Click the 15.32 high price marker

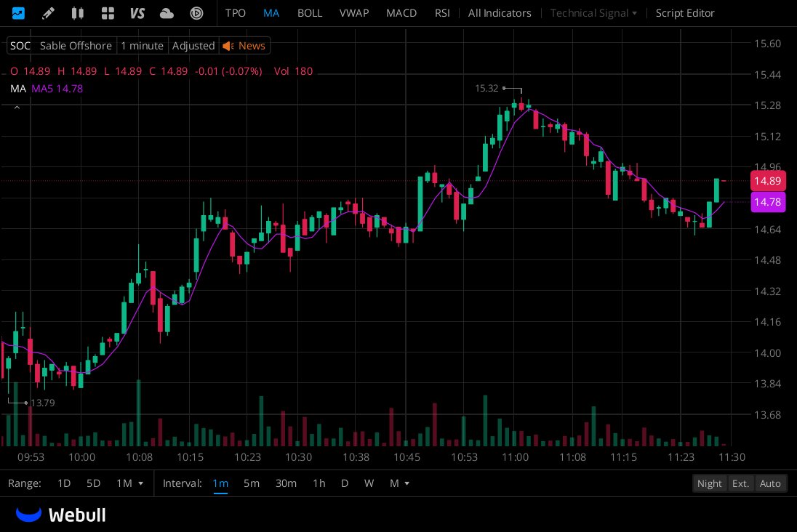pos(486,88)
